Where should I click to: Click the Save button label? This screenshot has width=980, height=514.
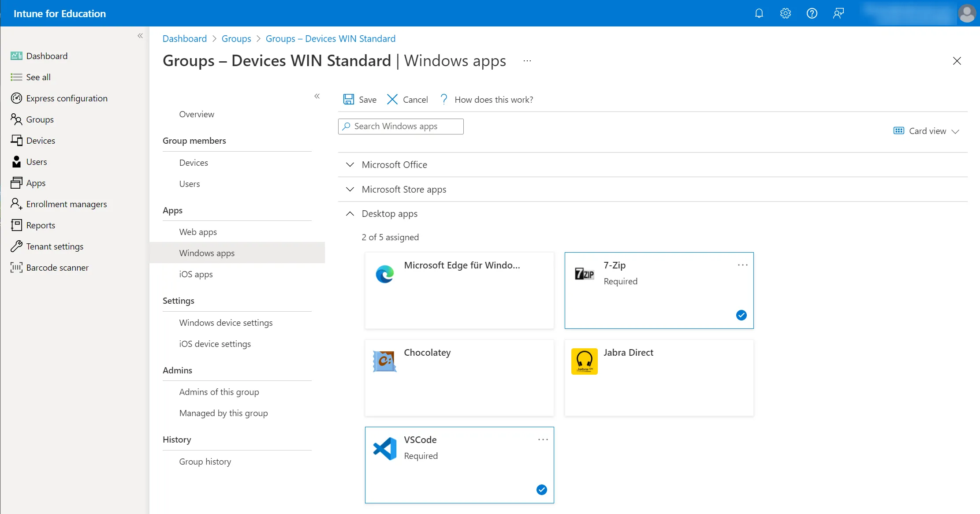[x=367, y=100]
